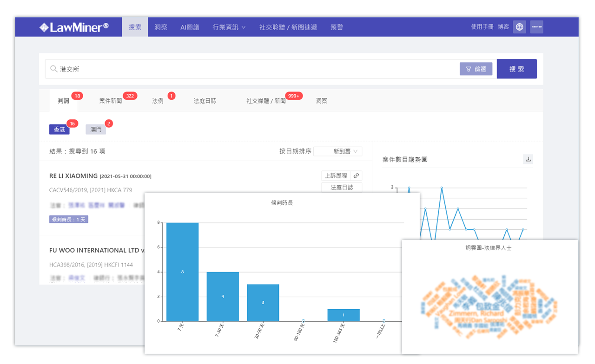Image resolution: width=595 pixels, height=364 pixels.
Task: Switch to the 法例 tab
Action: (158, 101)
